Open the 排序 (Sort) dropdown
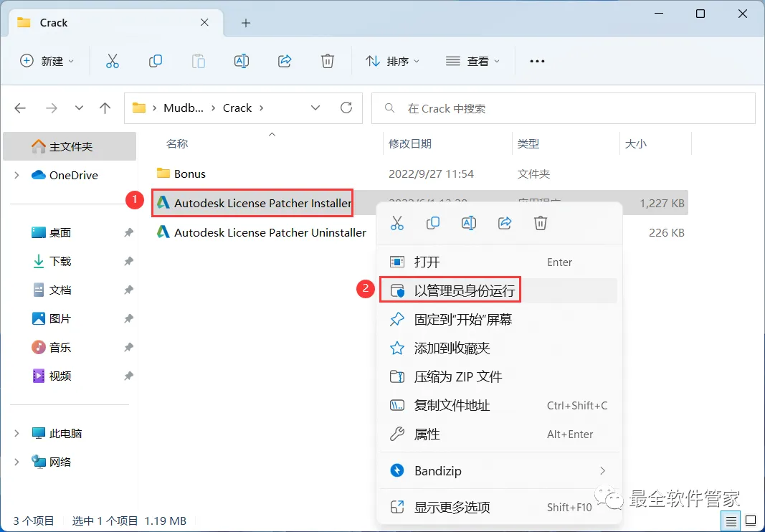Image resolution: width=765 pixels, height=532 pixels. coord(392,61)
